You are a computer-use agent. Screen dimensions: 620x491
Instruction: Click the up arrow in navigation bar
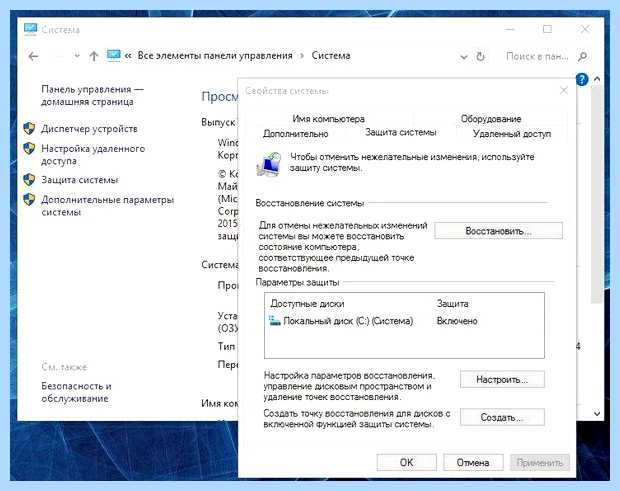tap(94, 56)
